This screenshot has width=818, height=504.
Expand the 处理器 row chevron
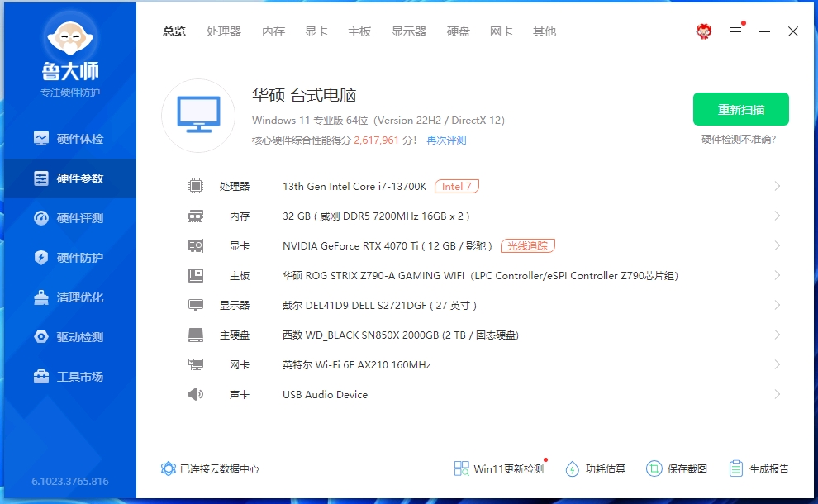(778, 186)
